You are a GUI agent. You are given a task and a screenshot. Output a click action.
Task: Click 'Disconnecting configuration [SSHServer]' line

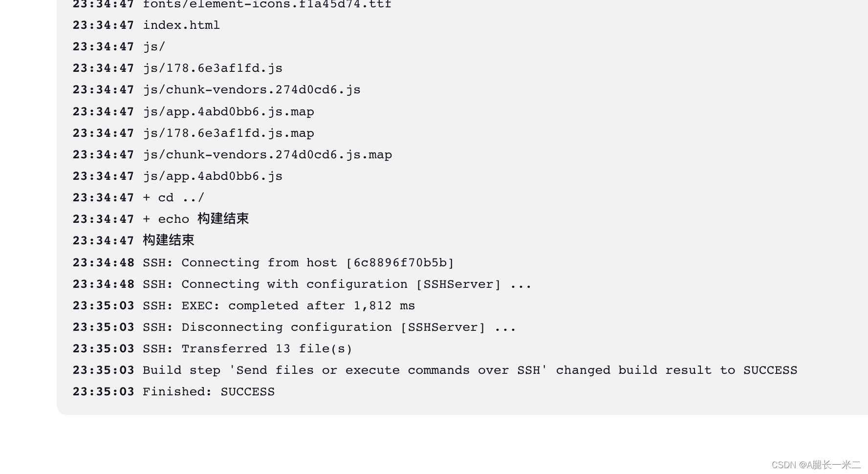(x=294, y=327)
